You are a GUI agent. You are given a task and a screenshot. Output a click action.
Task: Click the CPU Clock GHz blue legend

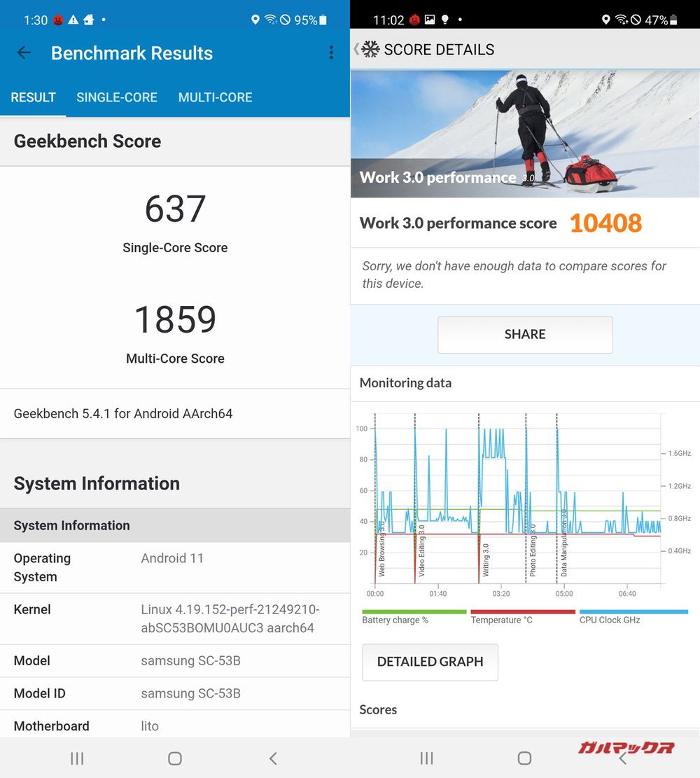(633, 612)
